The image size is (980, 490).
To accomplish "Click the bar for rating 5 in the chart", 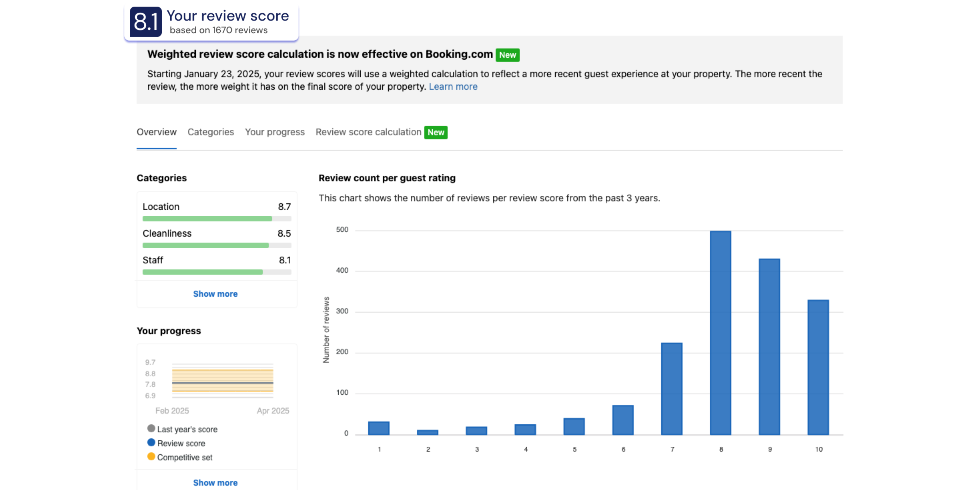I will (x=574, y=426).
